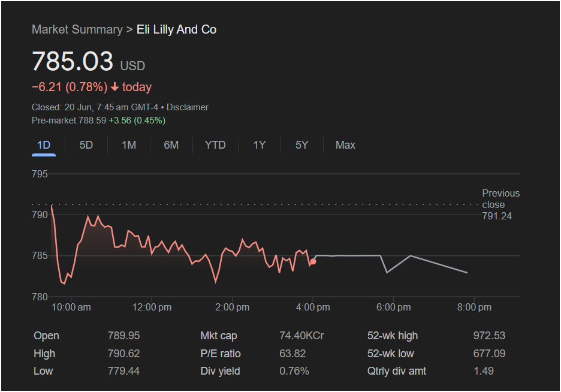Screen dimensions: 561x392
Task: Open the Market Summary breadcrumb link
Action: [77, 29]
